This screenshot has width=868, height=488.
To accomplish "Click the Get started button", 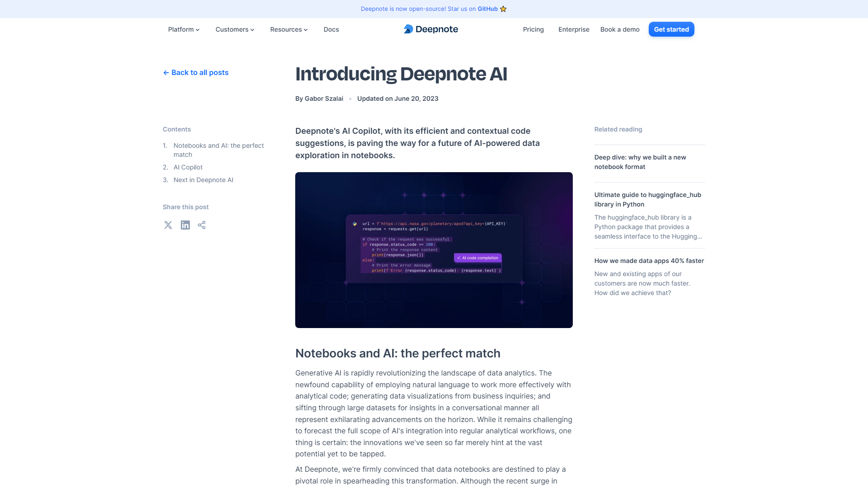I will tap(671, 29).
